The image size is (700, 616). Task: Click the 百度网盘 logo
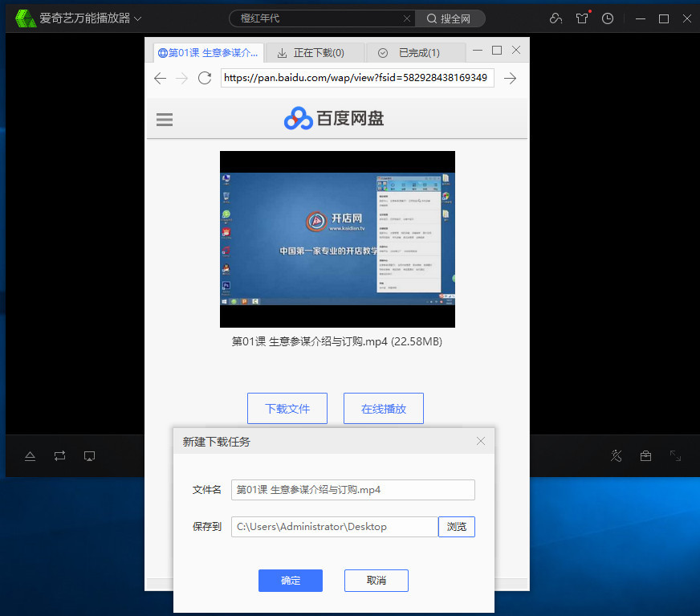pyautogui.click(x=334, y=118)
